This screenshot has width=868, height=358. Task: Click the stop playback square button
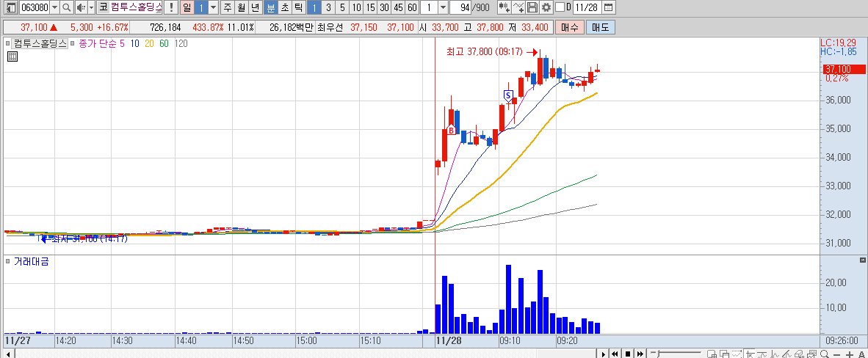628,354
